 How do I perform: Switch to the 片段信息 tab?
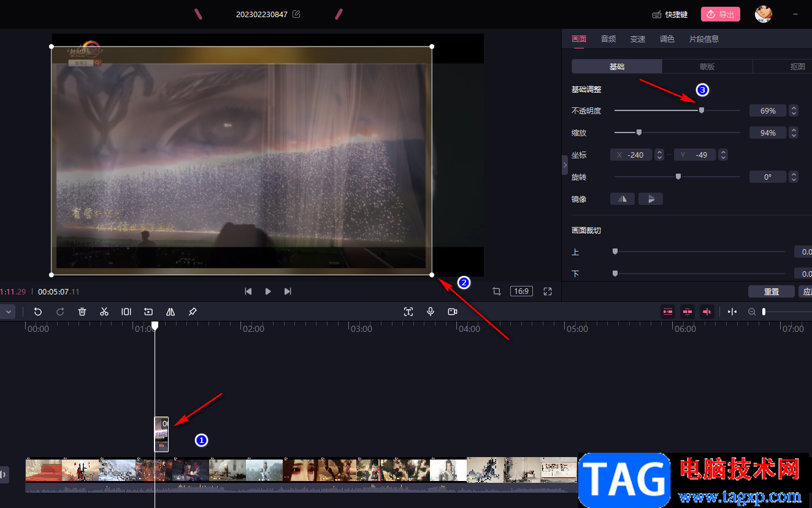pyautogui.click(x=704, y=39)
